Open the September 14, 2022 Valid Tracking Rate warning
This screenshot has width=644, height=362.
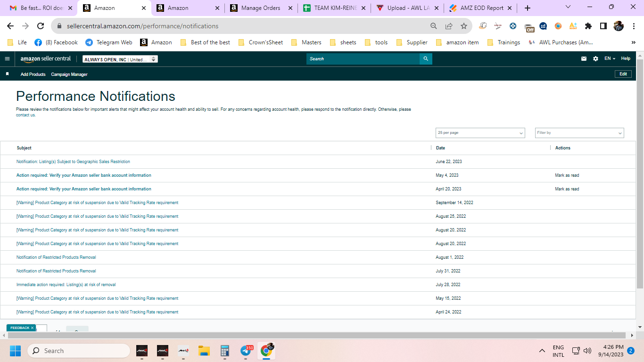coord(97,203)
